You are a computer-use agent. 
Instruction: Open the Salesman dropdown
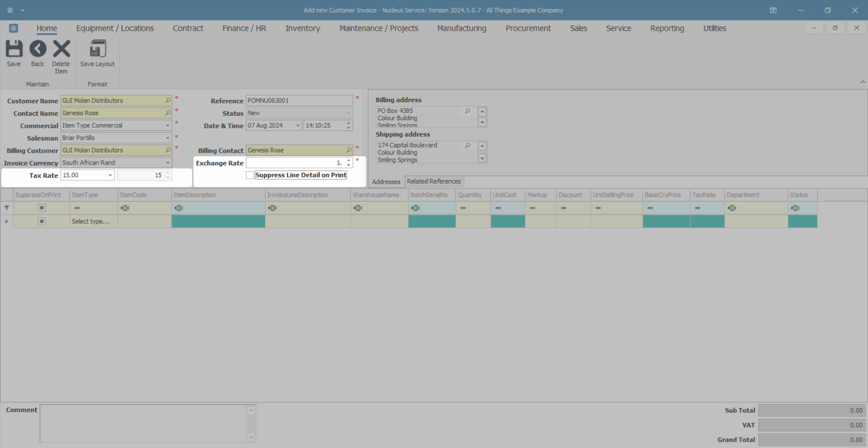coord(168,138)
